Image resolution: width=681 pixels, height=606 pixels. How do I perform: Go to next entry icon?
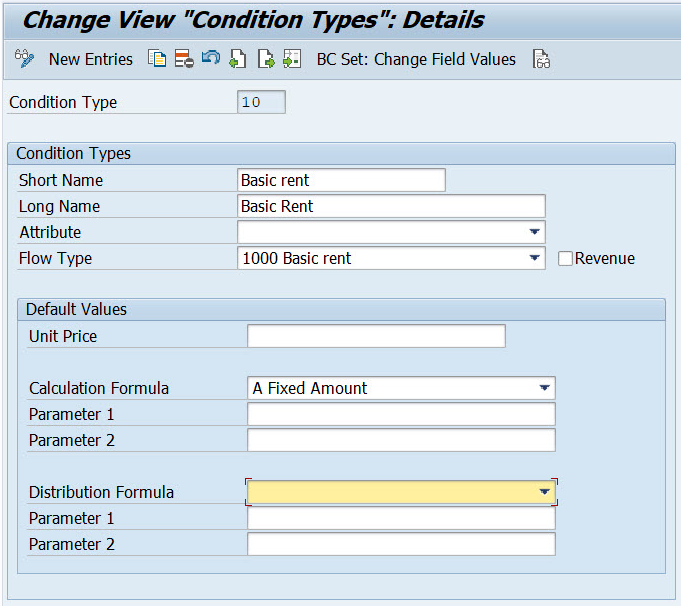[x=265, y=59]
